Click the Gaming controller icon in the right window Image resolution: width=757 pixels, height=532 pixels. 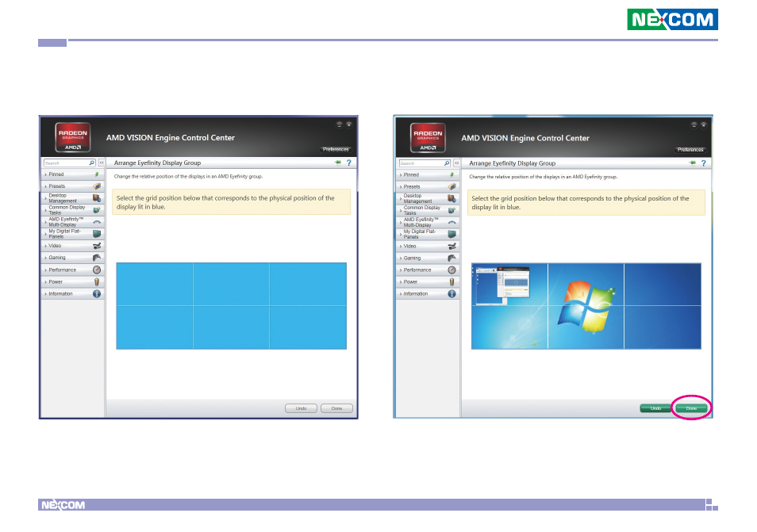(452, 258)
